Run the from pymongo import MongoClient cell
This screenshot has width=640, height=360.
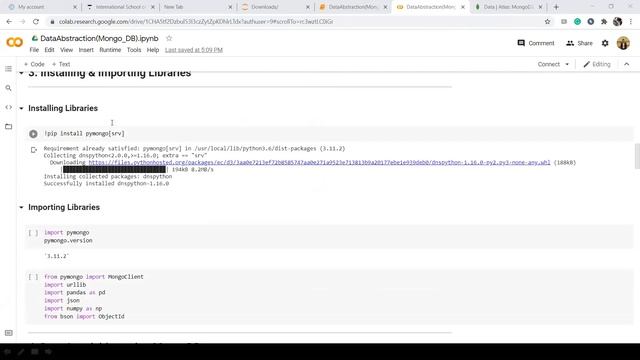(33, 277)
